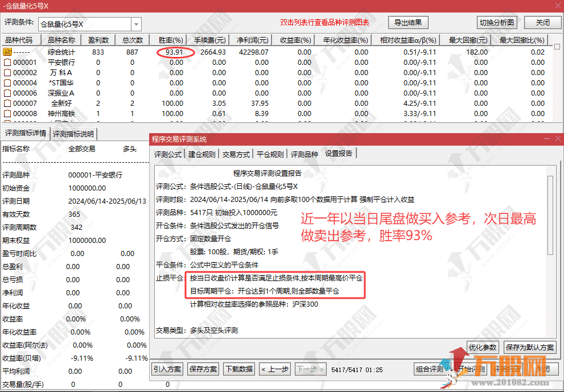Click the 保存方案 button

203,369
